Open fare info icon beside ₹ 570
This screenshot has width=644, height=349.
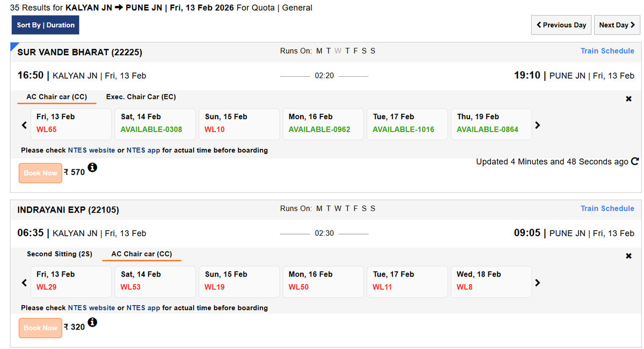[x=92, y=168]
